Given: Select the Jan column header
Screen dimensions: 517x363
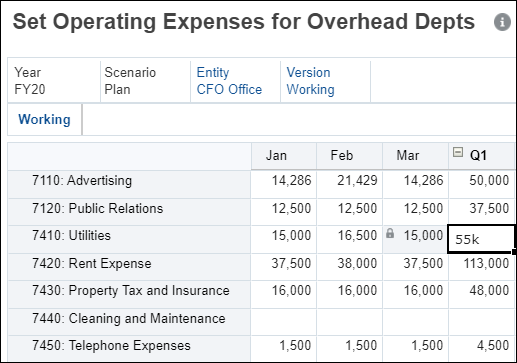Looking at the screenshot, I should click(284, 156).
